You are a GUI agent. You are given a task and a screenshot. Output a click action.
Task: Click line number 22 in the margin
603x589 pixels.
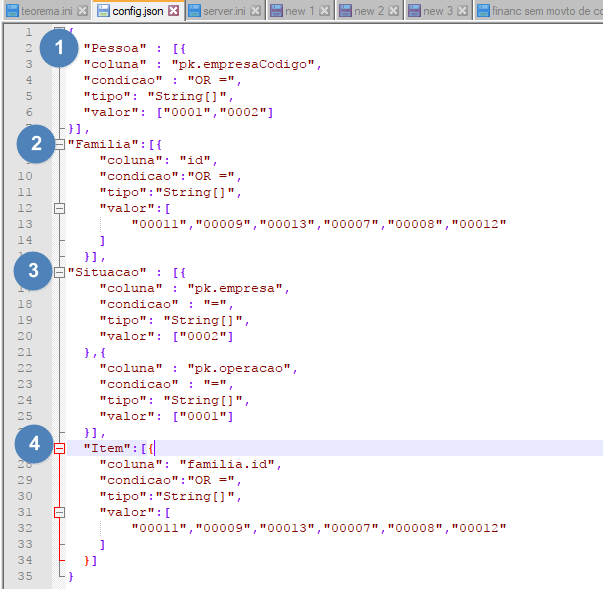tap(25, 368)
